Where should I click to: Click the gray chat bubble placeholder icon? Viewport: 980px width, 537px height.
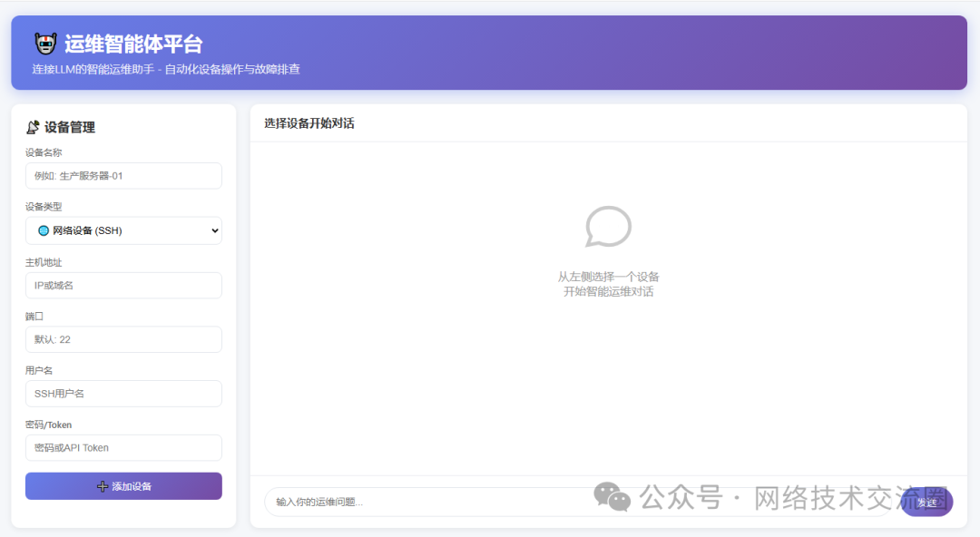(x=610, y=226)
